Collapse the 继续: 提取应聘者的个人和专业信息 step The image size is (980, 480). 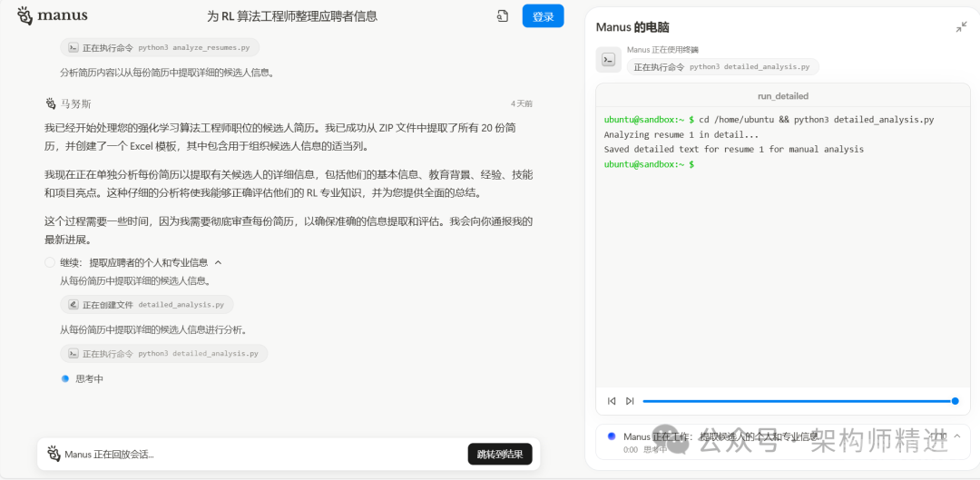(218, 262)
